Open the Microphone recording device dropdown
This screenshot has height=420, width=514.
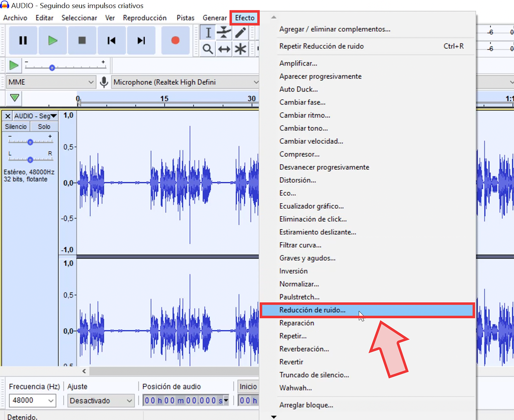tap(185, 82)
